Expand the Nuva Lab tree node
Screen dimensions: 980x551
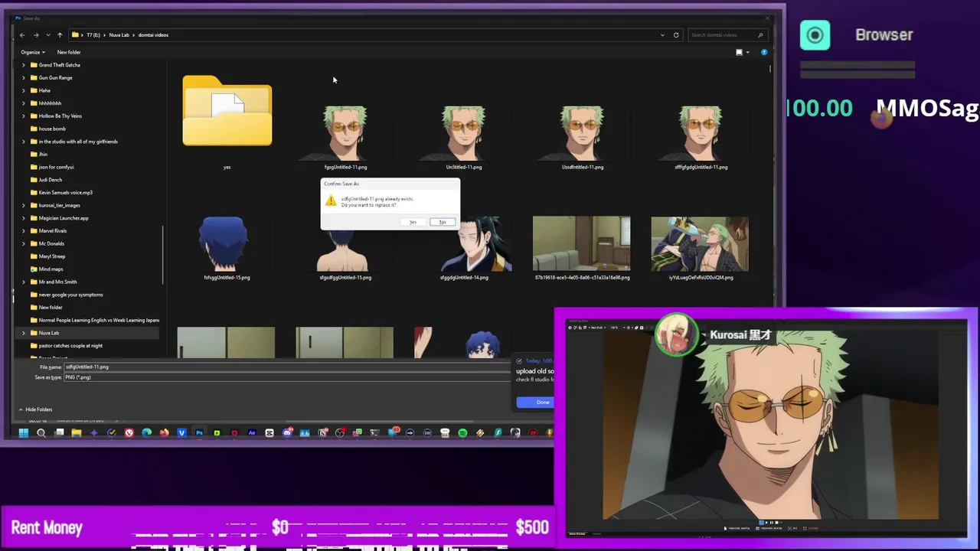pos(23,333)
